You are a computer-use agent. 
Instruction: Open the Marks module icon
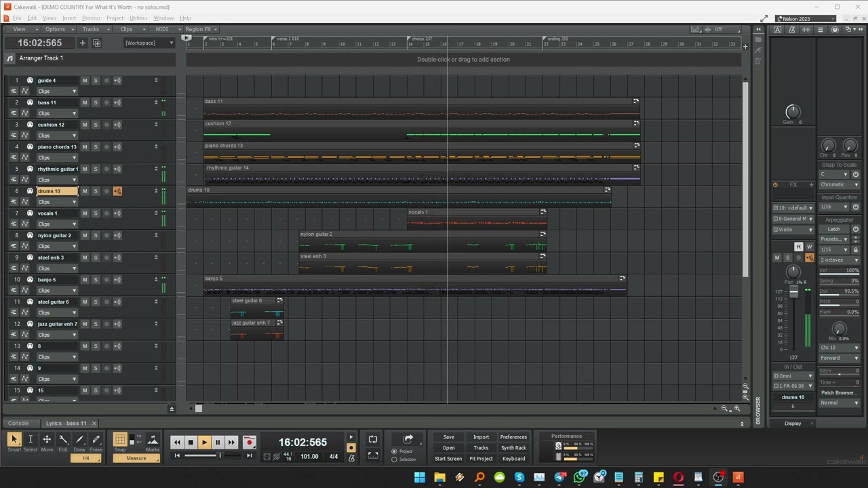click(x=153, y=440)
